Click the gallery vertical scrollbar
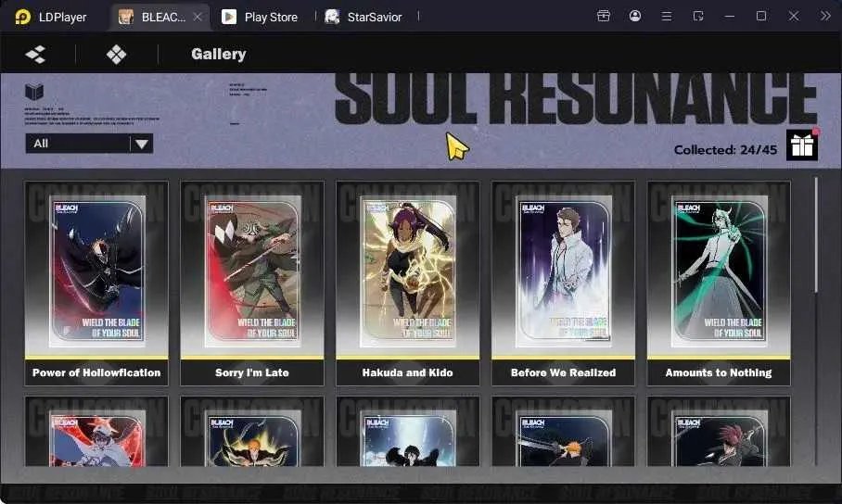Screen dimensions: 842x504 (816, 235)
